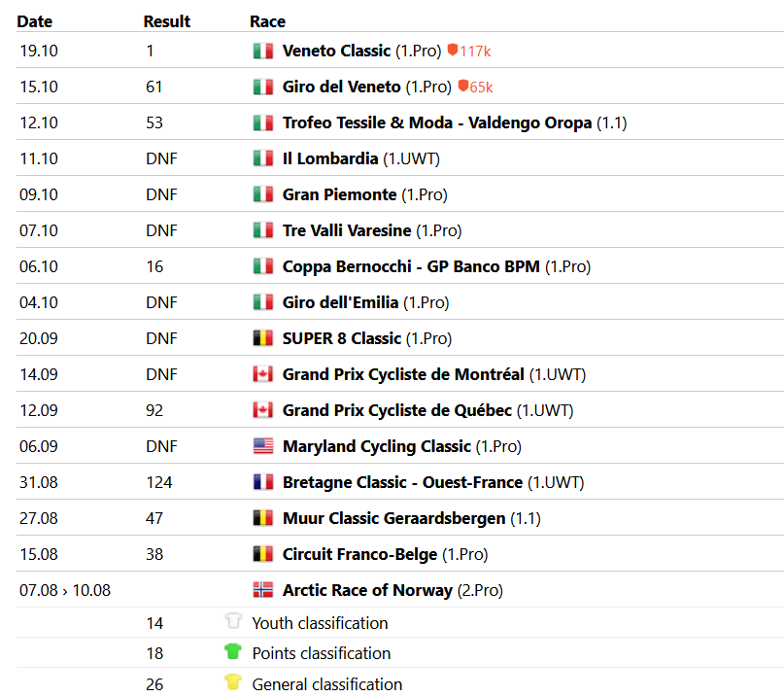Click the Result column header
This screenshot has width=784, height=697.
pyautogui.click(x=166, y=21)
